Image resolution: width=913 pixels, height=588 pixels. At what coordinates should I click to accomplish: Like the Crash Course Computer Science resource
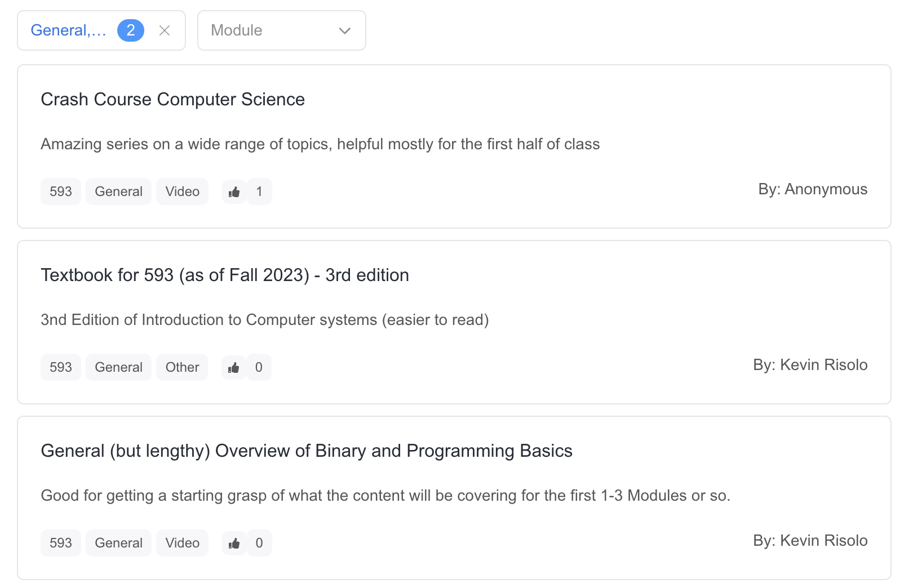point(234,192)
